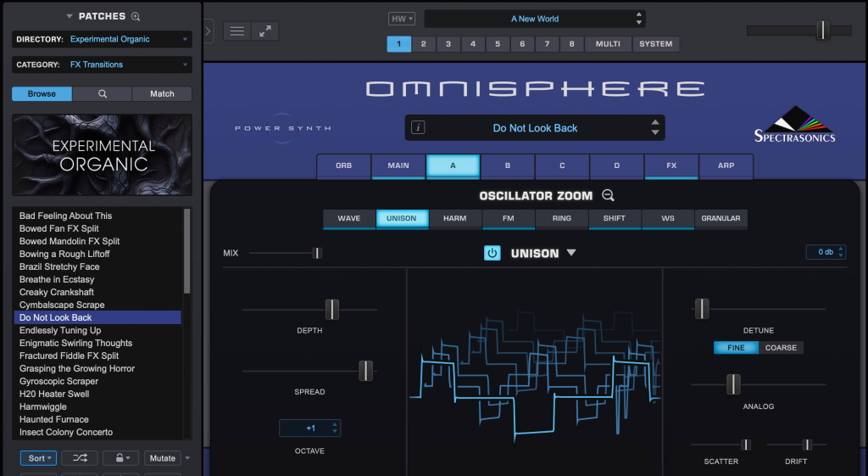Open the WAVE oscillator tab
The width and height of the screenshot is (868, 476).
[x=349, y=218]
